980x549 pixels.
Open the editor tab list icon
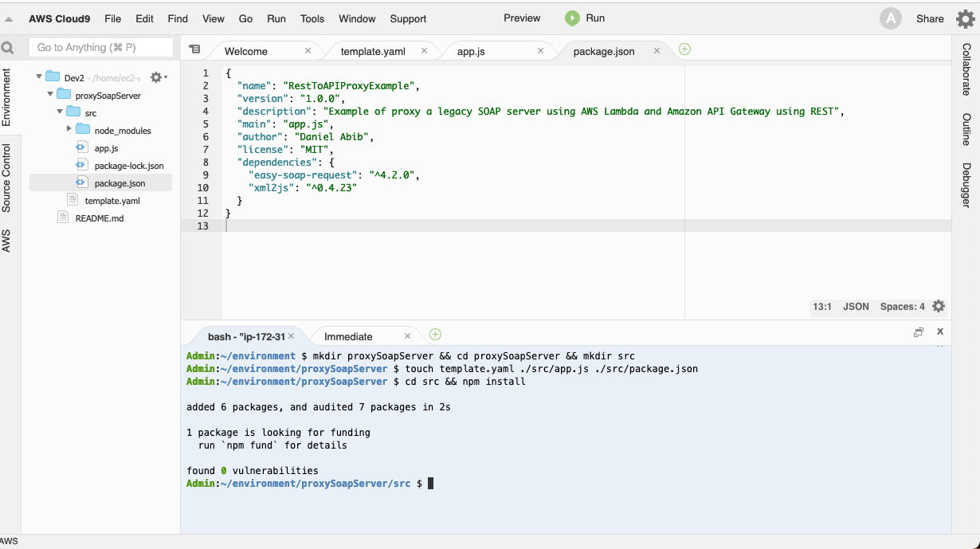click(194, 49)
